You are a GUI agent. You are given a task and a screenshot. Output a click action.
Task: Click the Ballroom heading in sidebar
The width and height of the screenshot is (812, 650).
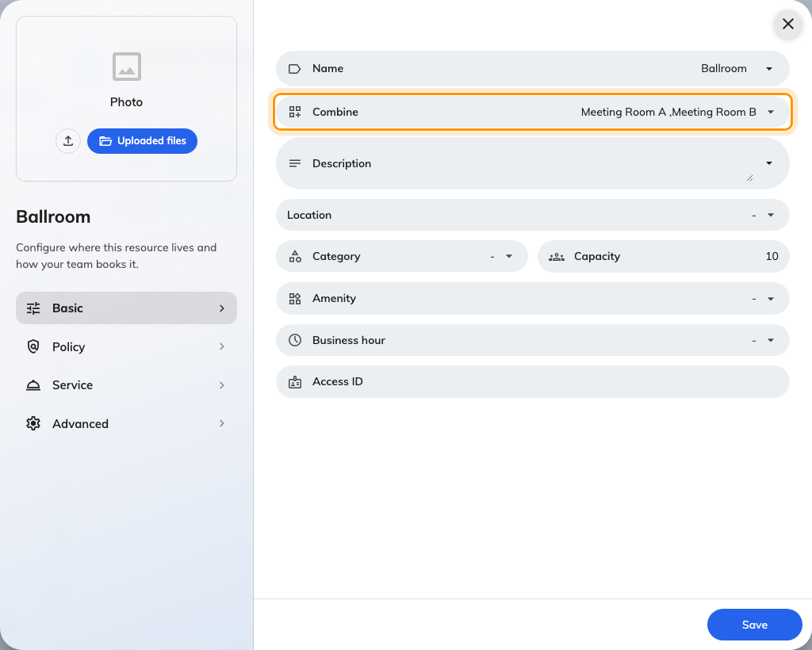tap(53, 216)
